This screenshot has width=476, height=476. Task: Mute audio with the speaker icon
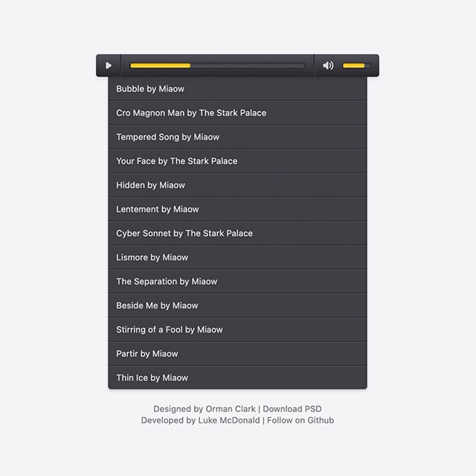coord(328,65)
